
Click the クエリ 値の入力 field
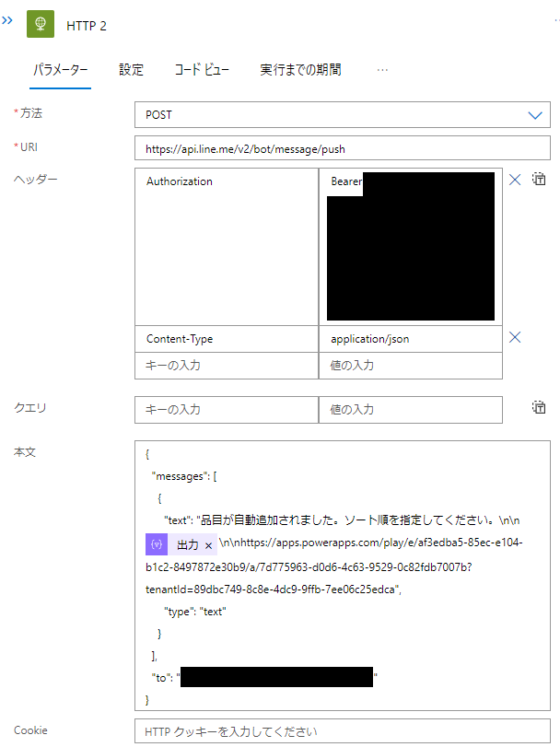[x=411, y=409]
